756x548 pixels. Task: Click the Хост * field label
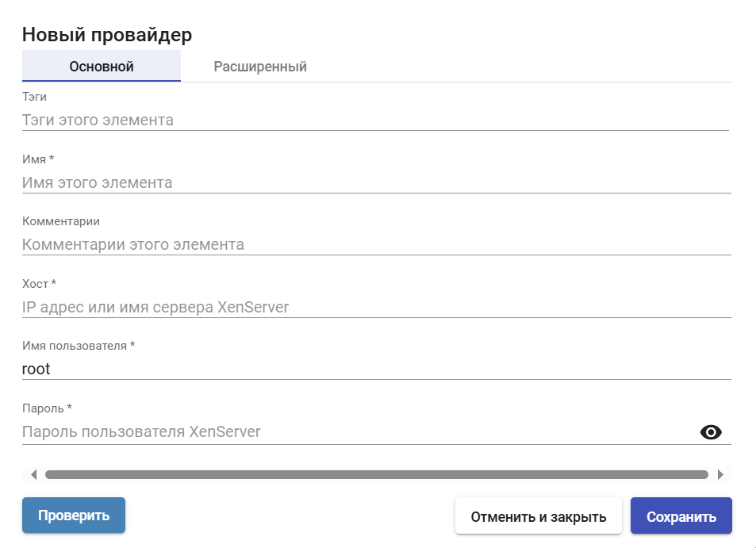(x=40, y=284)
